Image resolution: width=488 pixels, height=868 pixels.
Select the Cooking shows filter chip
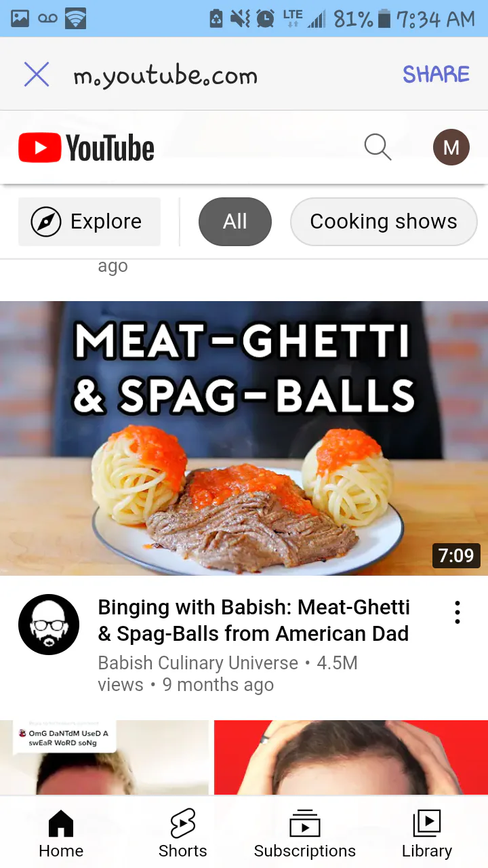click(x=384, y=222)
